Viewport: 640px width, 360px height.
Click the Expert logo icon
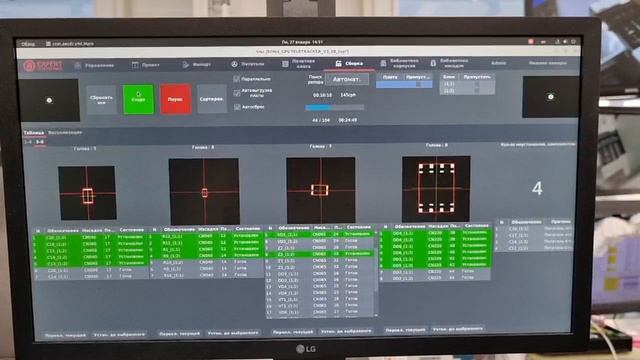[43, 66]
